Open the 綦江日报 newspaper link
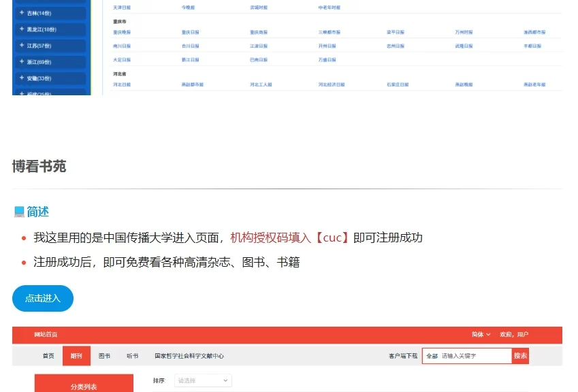Viewport: 578px width, 392px height. [190, 60]
